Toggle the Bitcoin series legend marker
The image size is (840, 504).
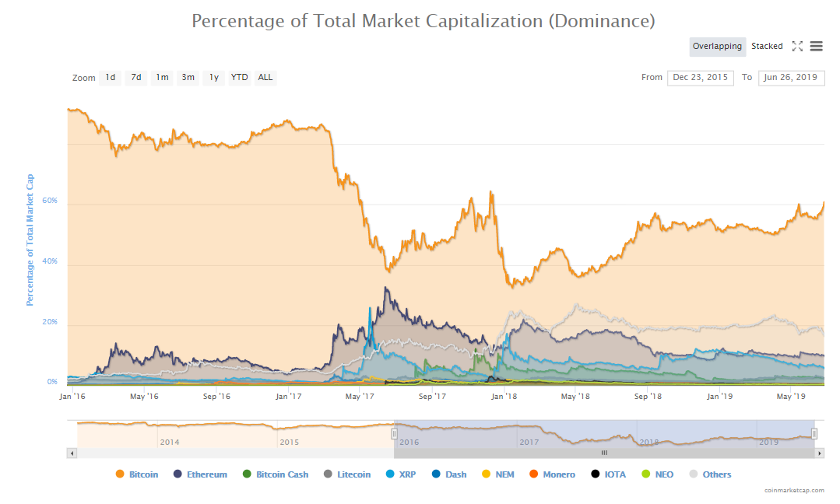pyautogui.click(x=119, y=474)
